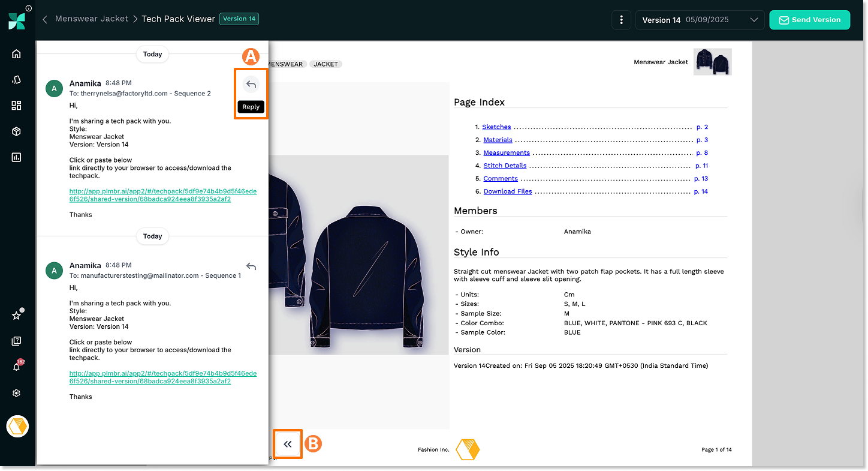The width and height of the screenshot is (868, 471).
Task: Reply to the Sequence 1 message
Action: point(251,266)
